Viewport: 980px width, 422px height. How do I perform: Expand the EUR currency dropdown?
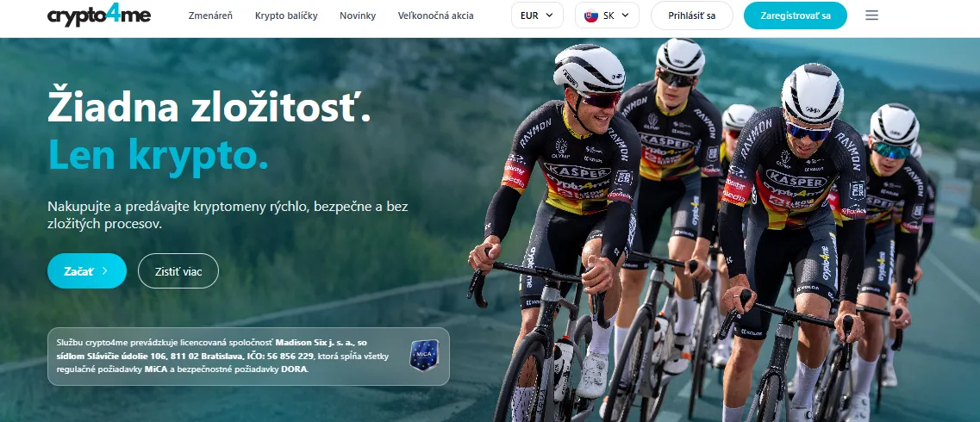(x=537, y=16)
